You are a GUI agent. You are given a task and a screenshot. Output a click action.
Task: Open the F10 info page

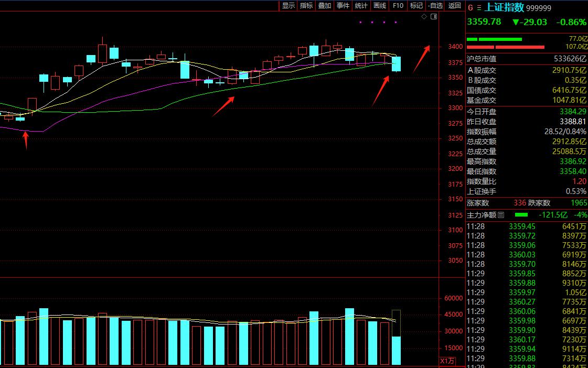click(398, 6)
